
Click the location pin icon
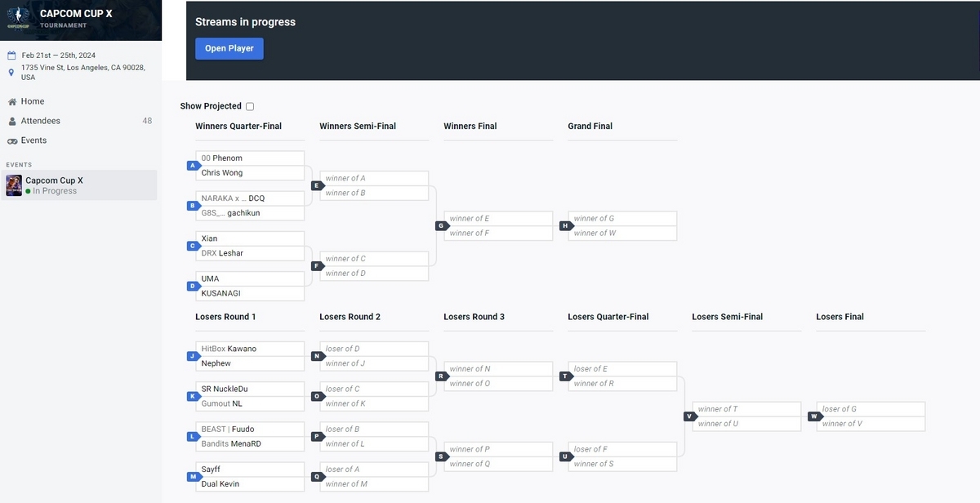pyautogui.click(x=11, y=73)
